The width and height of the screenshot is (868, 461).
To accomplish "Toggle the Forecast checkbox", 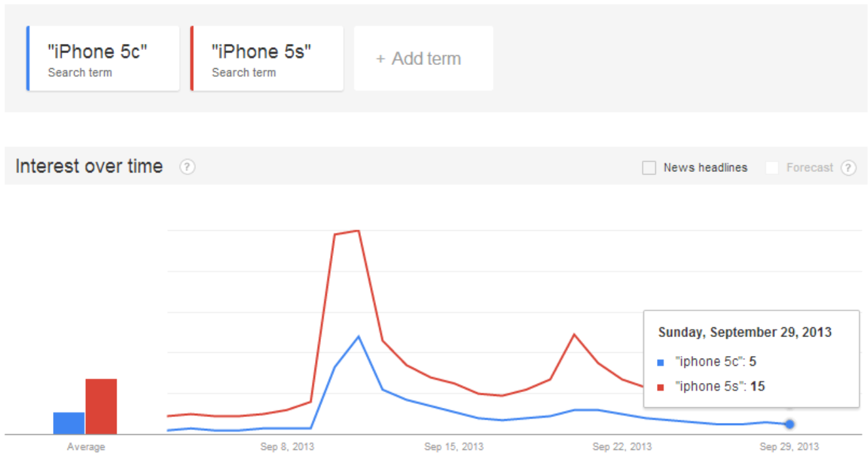I will coord(772,168).
